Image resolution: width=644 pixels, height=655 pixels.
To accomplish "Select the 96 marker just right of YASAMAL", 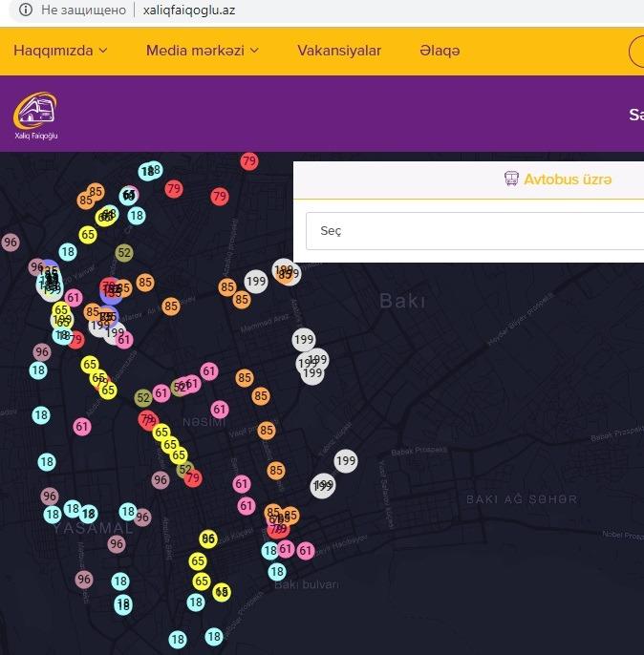I will [142, 518].
